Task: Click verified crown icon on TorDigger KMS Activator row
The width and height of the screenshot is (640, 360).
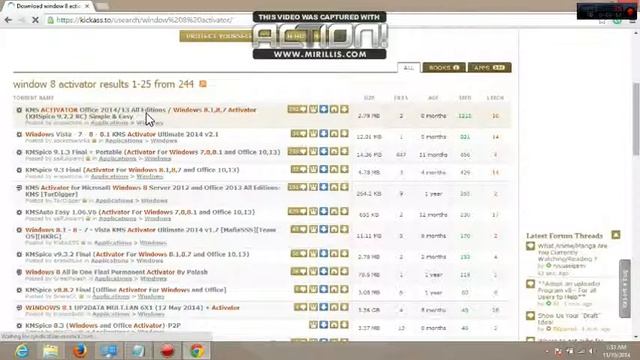Action: pos(313,187)
